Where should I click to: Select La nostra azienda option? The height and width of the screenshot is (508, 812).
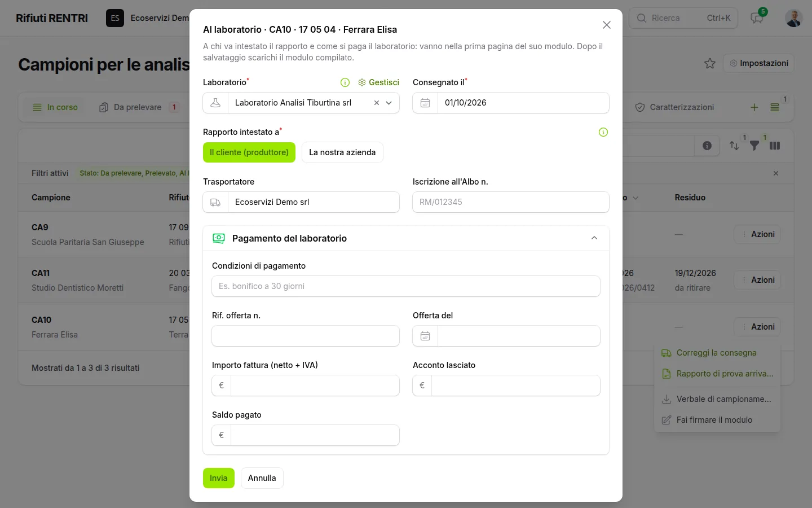[x=342, y=152]
